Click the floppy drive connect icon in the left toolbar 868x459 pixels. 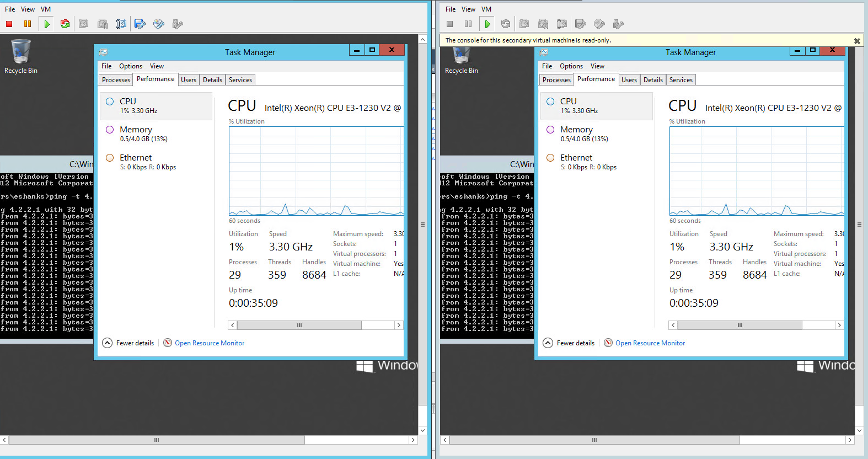[x=140, y=24]
